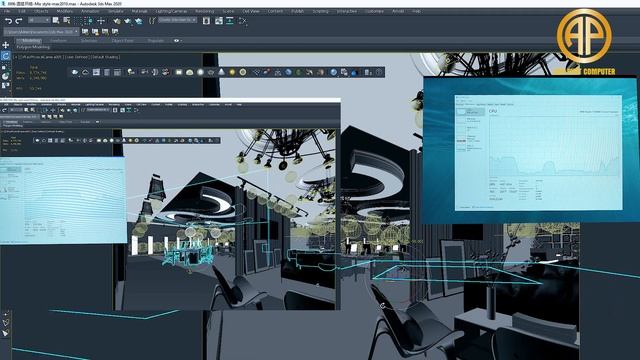The width and height of the screenshot is (640, 360).
Task: Click the CPU usage graph in Task Manager
Action: 554,146
